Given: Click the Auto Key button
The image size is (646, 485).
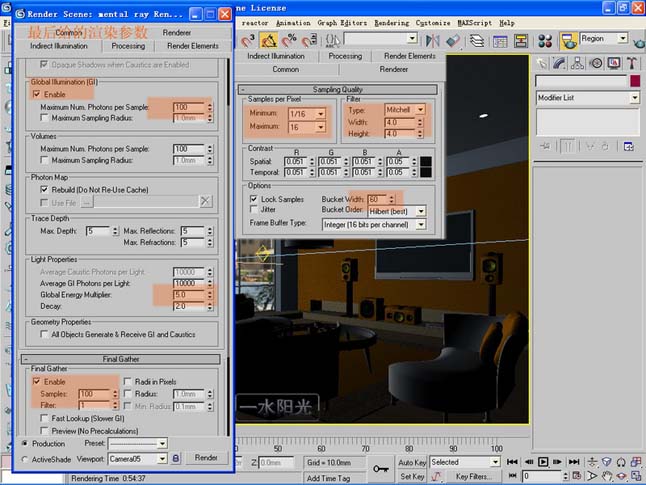Looking at the screenshot, I should click(x=412, y=462).
